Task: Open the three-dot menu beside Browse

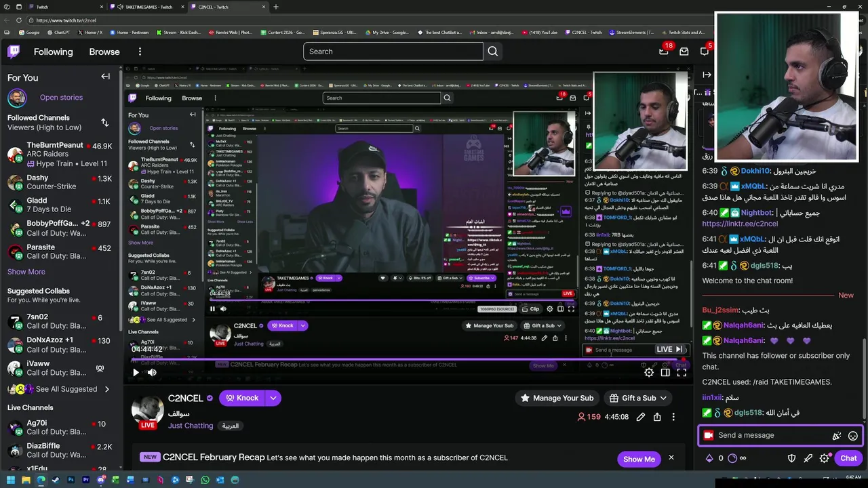Action: (140, 52)
